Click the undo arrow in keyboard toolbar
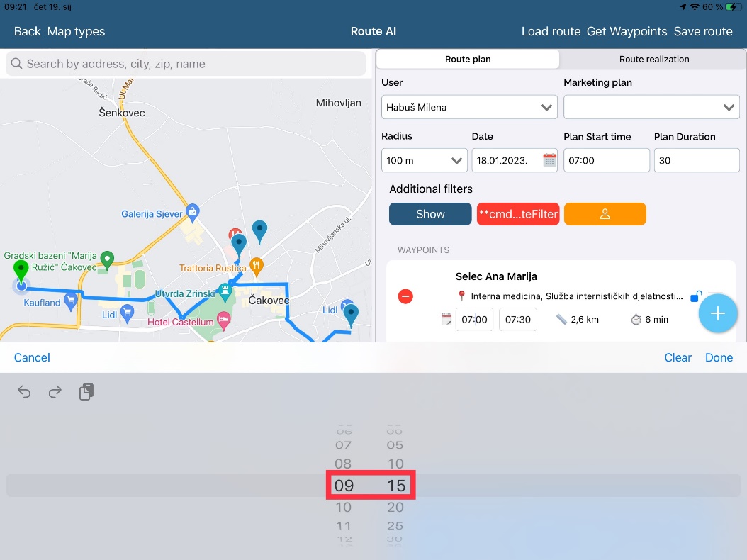 click(25, 392)
